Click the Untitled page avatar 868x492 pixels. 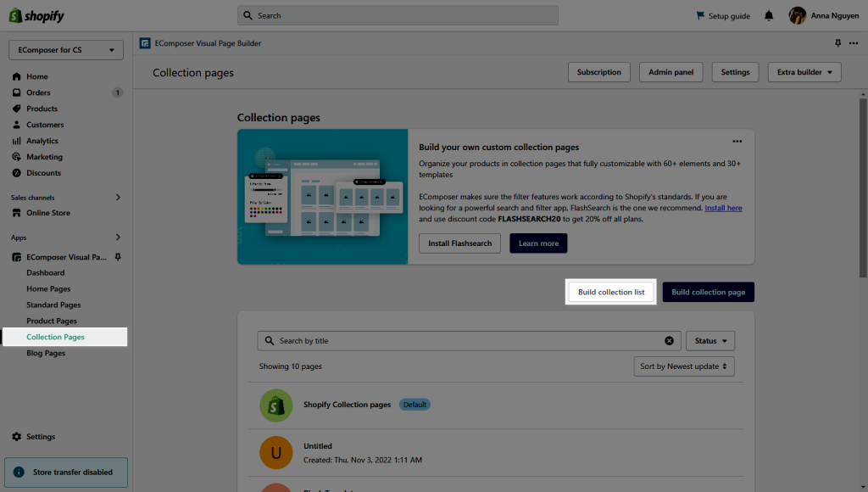coord(275,453)
